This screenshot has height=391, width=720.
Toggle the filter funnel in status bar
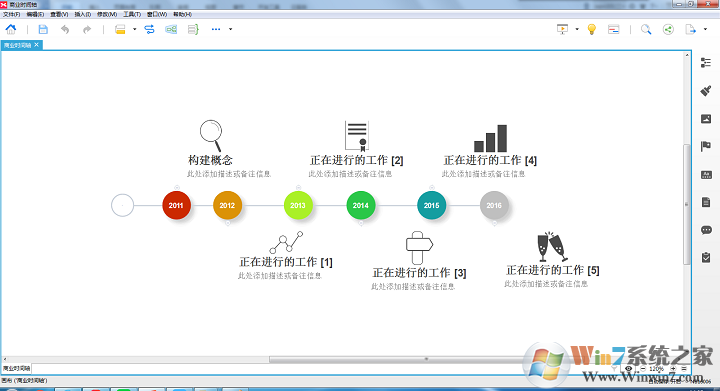[615, 369]
